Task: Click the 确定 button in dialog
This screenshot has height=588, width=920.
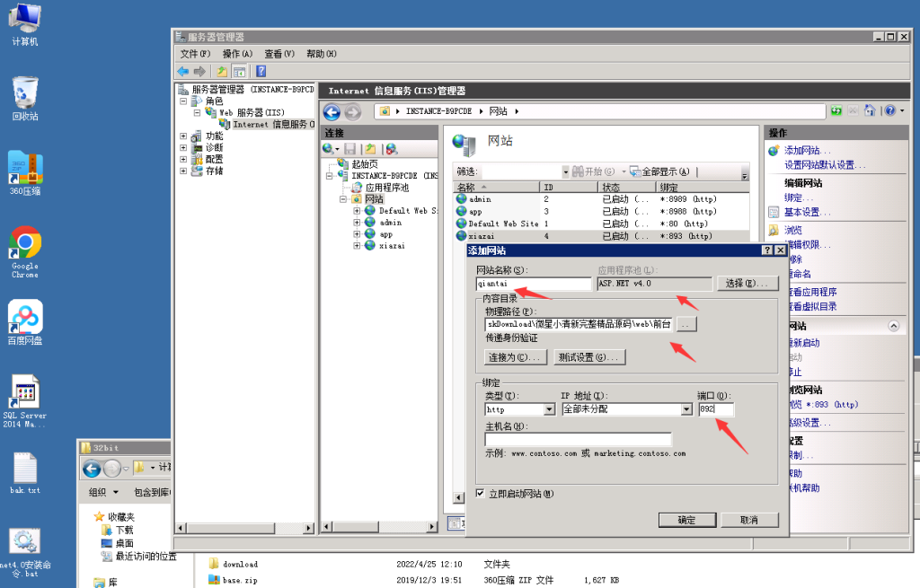Action: (x=687, y=521)
